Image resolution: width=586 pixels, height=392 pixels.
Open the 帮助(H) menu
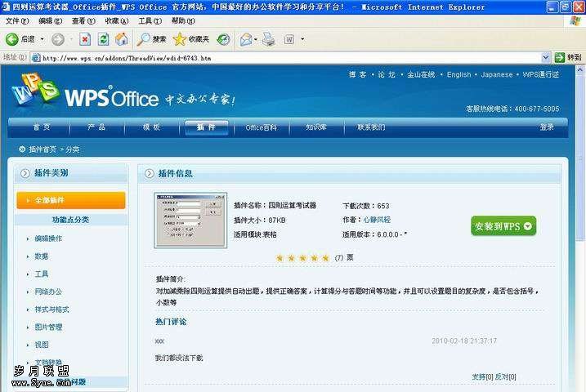pos(183,21)
